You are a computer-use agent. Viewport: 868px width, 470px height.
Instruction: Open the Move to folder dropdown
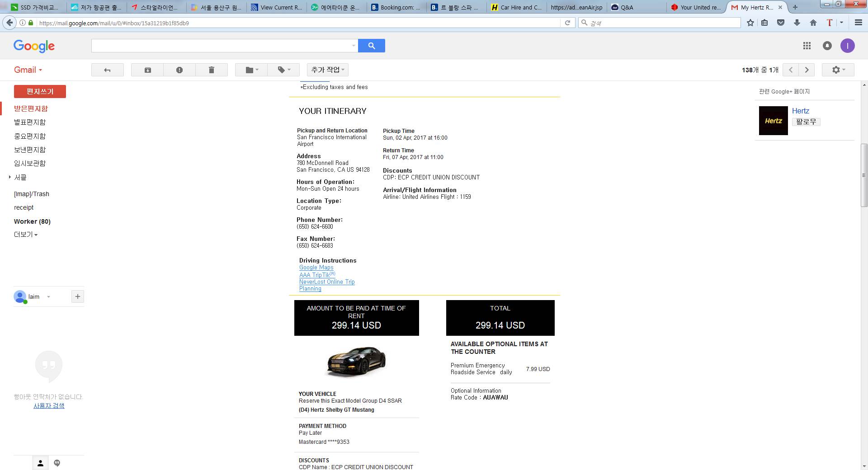click(x=251, y=70)
